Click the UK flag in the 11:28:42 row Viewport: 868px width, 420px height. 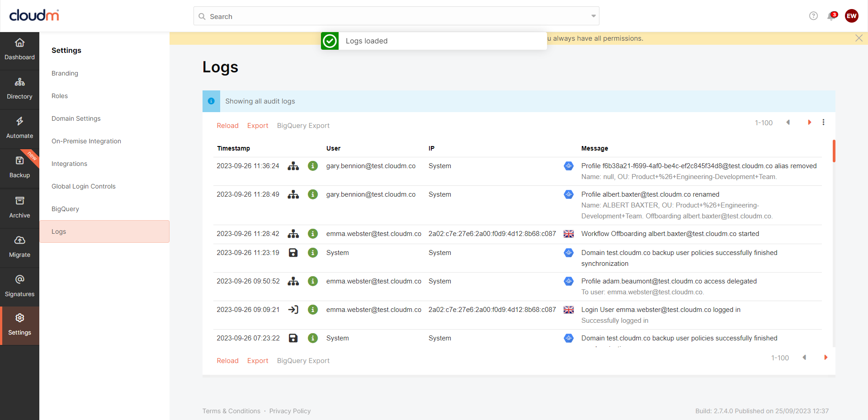point(569,234)
